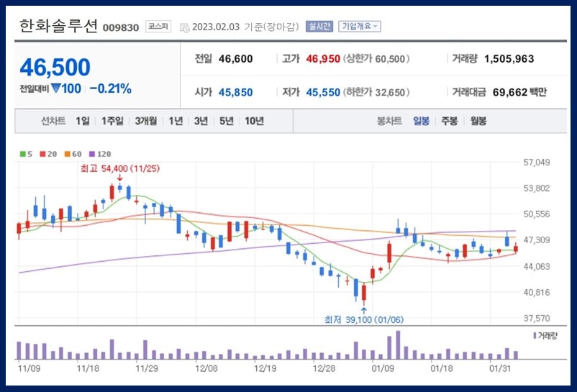Click the current price 46,500
Screen dimensions: 577x392
[55, 68]
